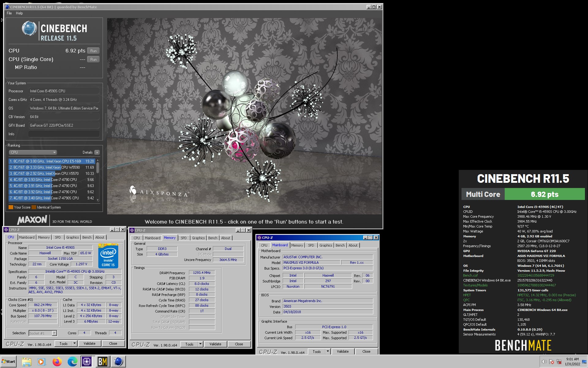This screenshot has width=588, height=368.
Task: Open the Help menu in Cinebench
Action: point(19,13)
